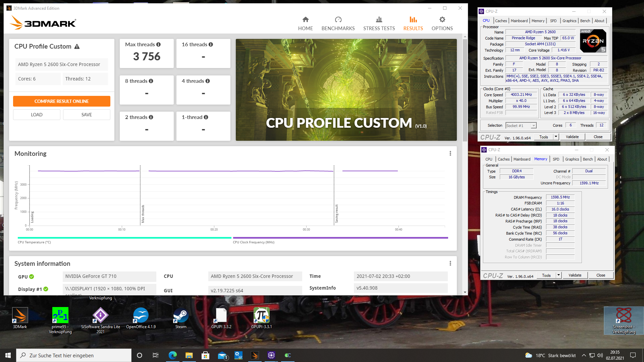Open SPD tab in top CPU-Z window
Screen dimensions: 644x362
pos(553,21)
